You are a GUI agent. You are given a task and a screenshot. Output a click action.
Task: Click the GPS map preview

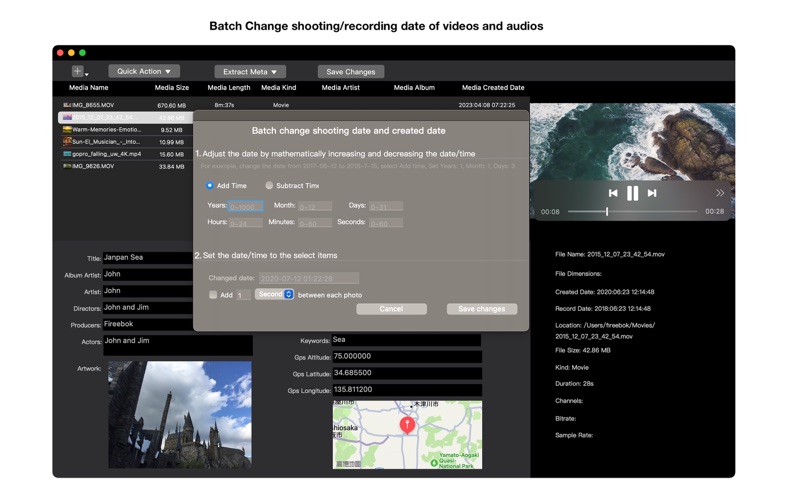(407, 435)
